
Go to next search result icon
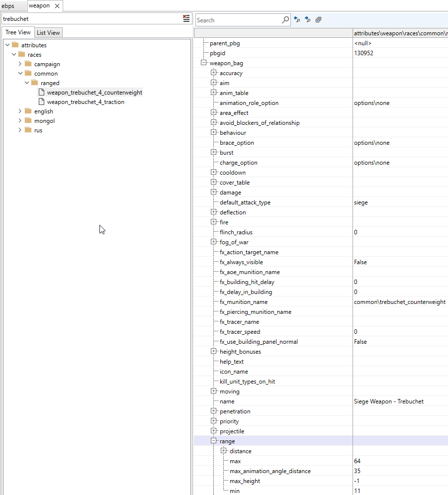[x=308, y=19]
